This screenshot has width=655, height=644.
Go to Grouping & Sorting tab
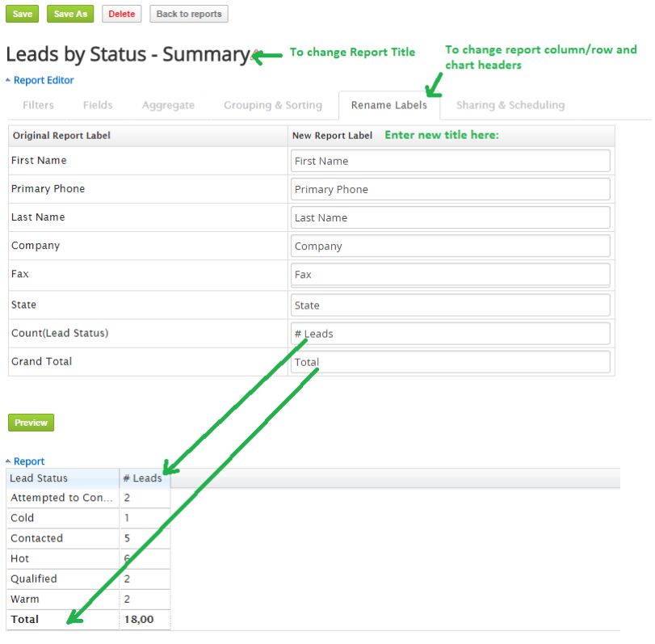click(273, 105)
